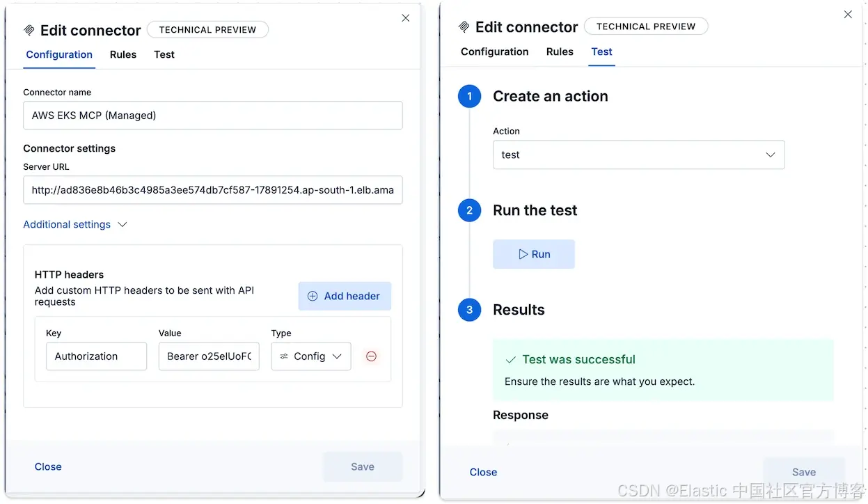Click into the Server URL field
This screenshot has width=868, height=504.
(213, 190)
